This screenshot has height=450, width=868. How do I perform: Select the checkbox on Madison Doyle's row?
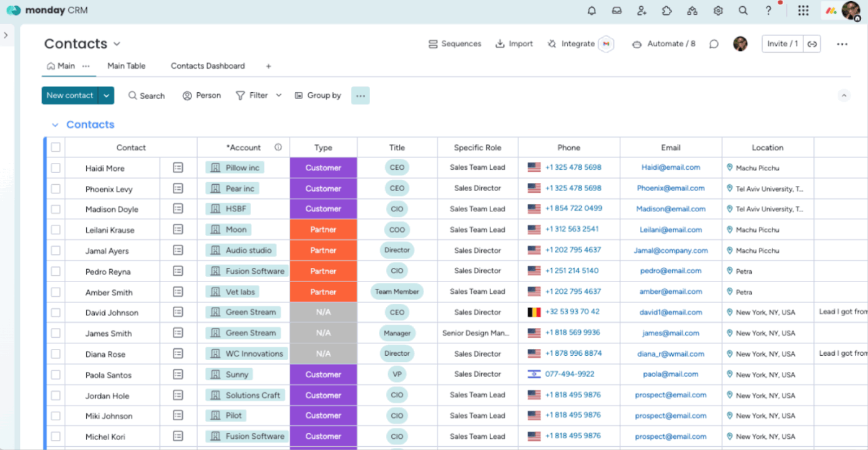click(55, 209)
